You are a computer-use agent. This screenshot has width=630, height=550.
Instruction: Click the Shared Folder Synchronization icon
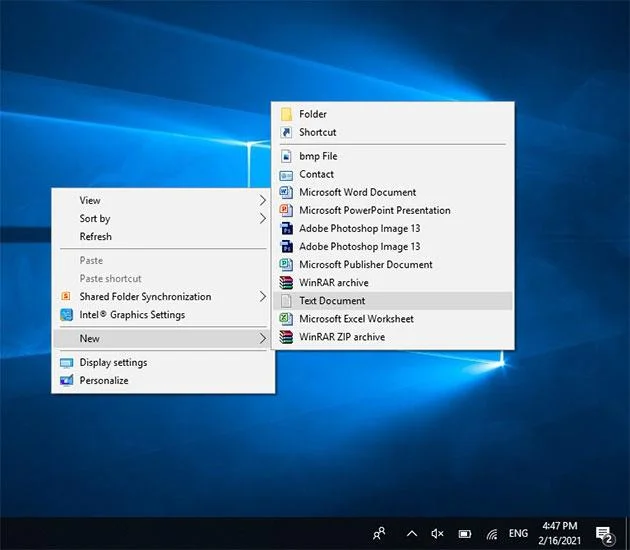coord(66,296)
